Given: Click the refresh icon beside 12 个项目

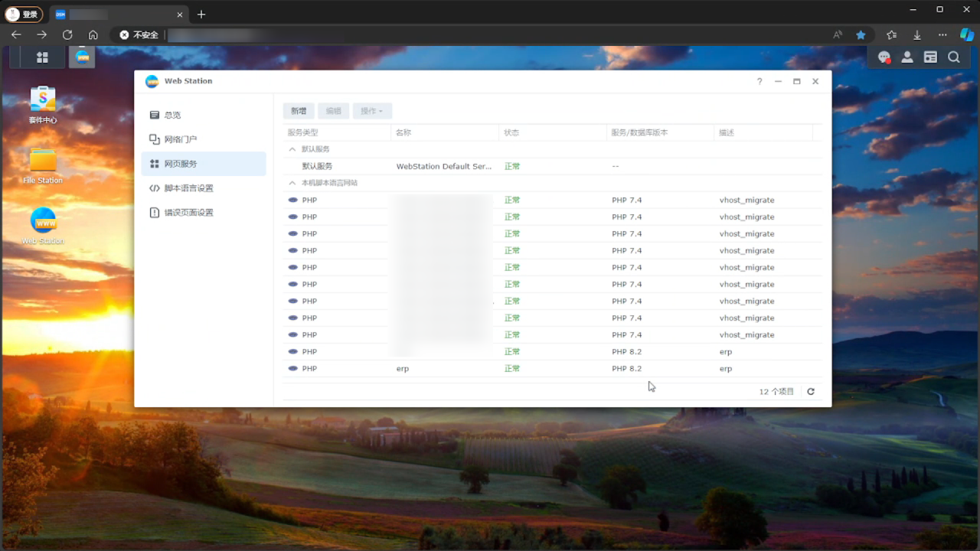Looking at the screenshot, I should [x=811, y=392].
